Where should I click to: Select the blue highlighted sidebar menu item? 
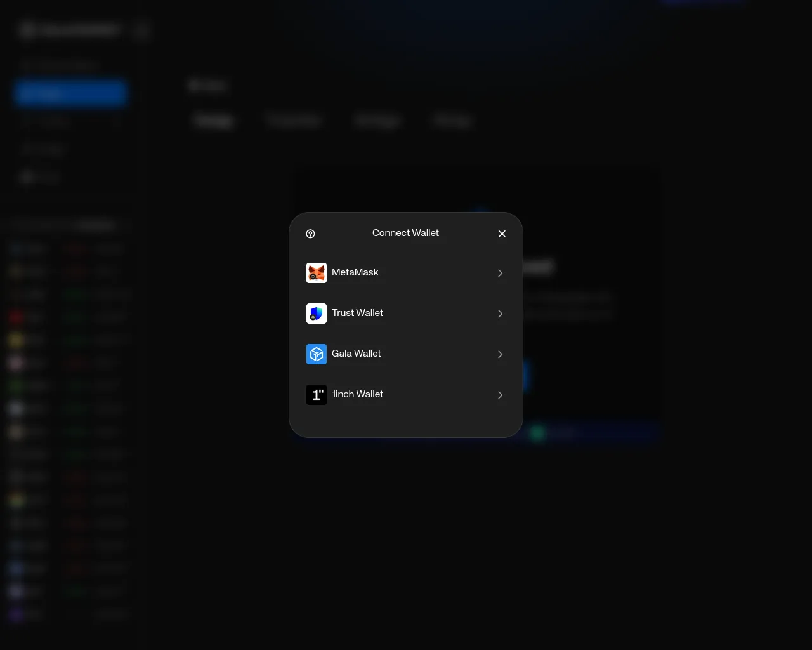pos(70,93)
